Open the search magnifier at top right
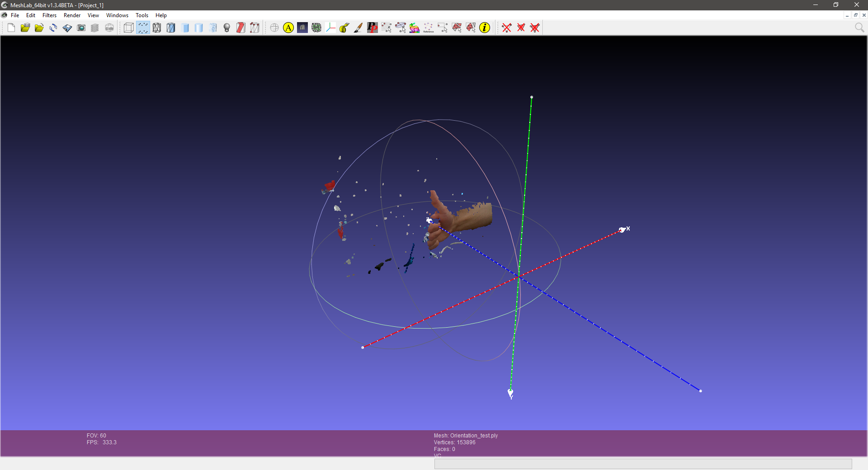The image size is (868, 470). (859, 28)
